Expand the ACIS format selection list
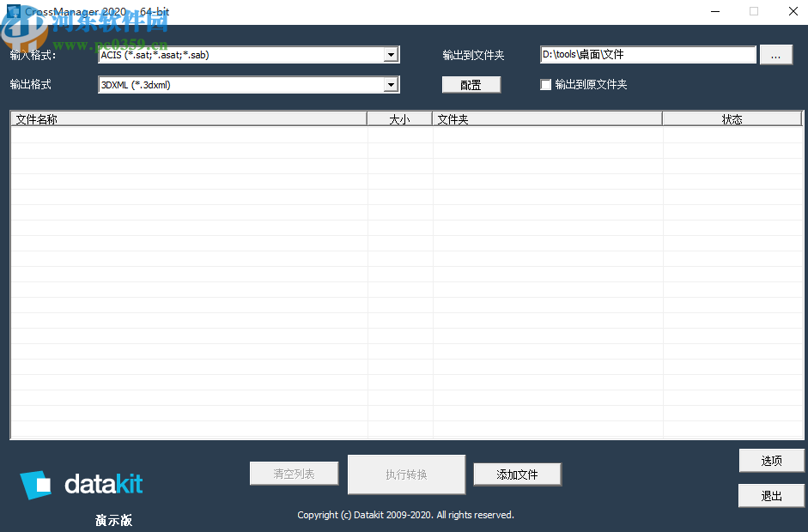Image resolution: width=808 pixels, height=532 pixels. pos(391,54)
